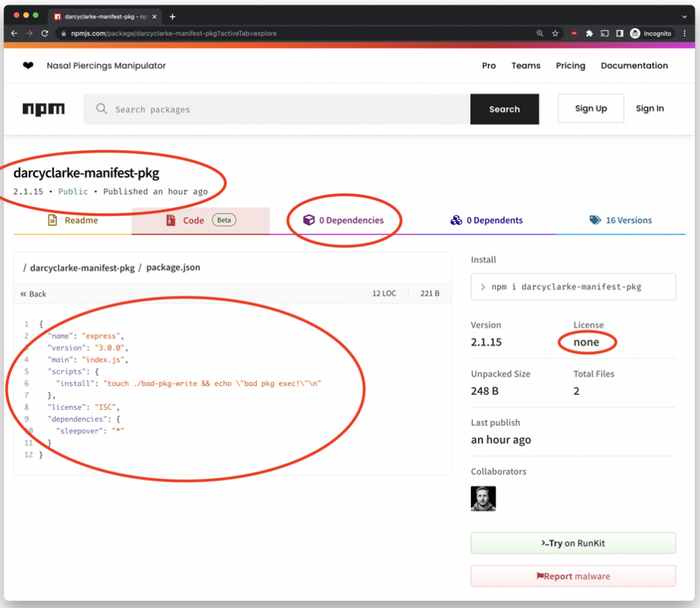Close the darcyclarke-manifest-pkg browser tab
Screen dimensions: 700x608
click(x=154, y=16)
